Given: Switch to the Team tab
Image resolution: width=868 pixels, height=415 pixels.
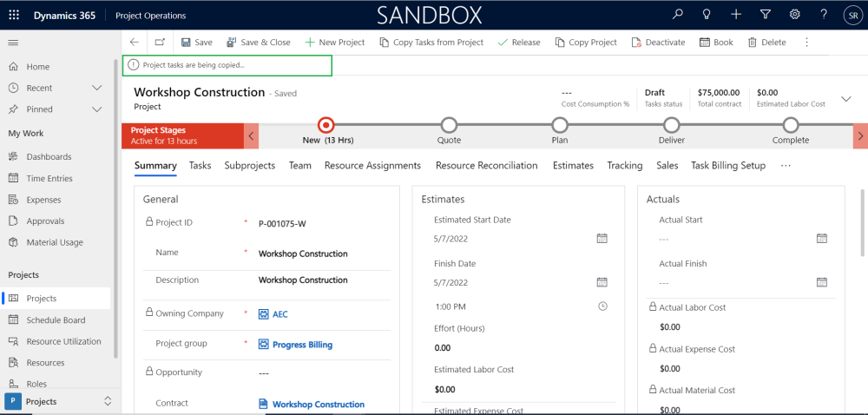Looking at the screenshot, I should coord(300,166).
